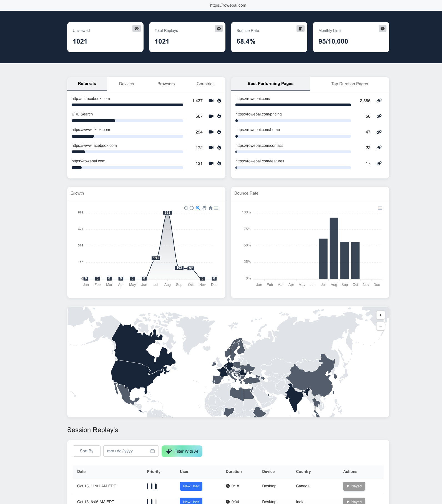Open video replays for https://www.facebook.com referral

tap(211, 148)
